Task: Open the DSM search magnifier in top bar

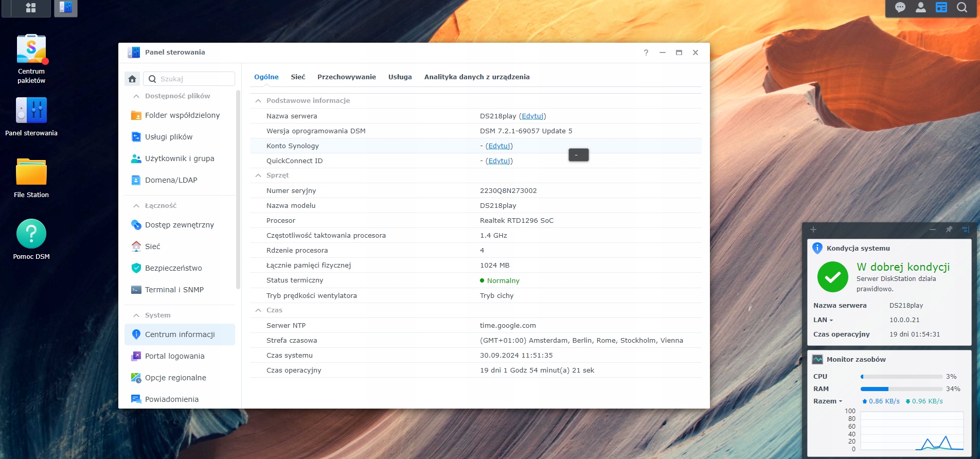Action: 962,7
